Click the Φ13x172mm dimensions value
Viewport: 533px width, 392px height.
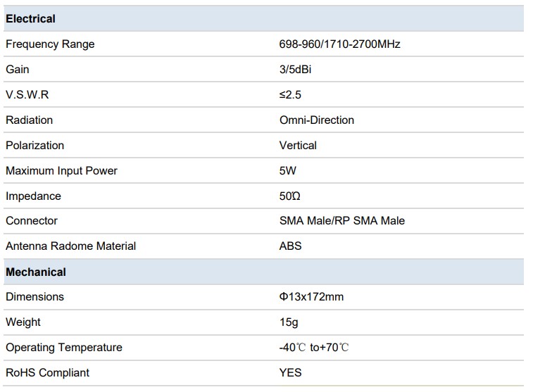[311, 297]
